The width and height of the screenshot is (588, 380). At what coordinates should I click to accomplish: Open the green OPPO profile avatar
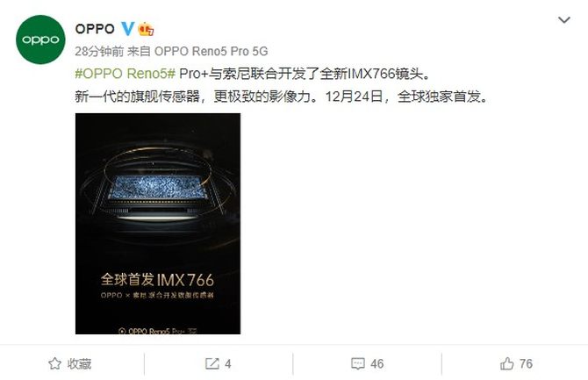[x=40, y=39]
